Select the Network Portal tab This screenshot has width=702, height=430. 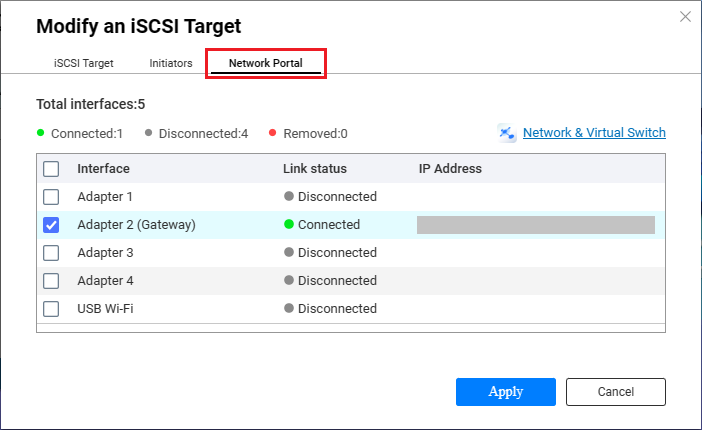click(266, 63)
